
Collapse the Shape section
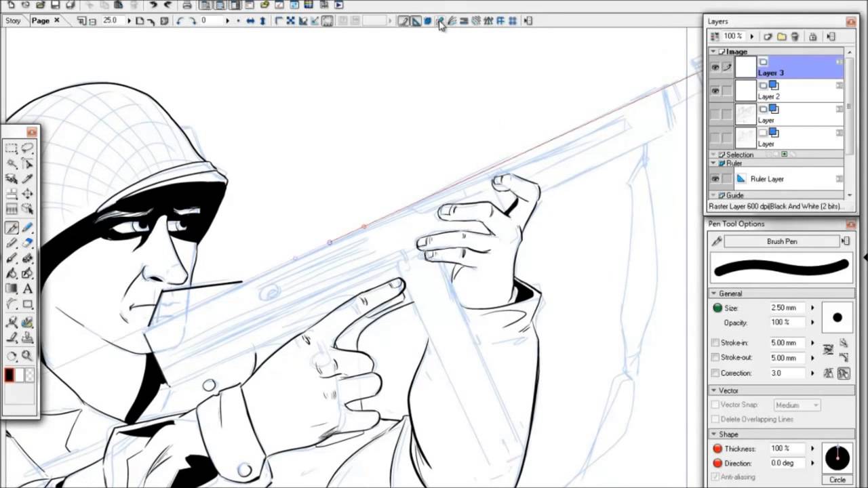pyautogui.click(x=713, y=434)
